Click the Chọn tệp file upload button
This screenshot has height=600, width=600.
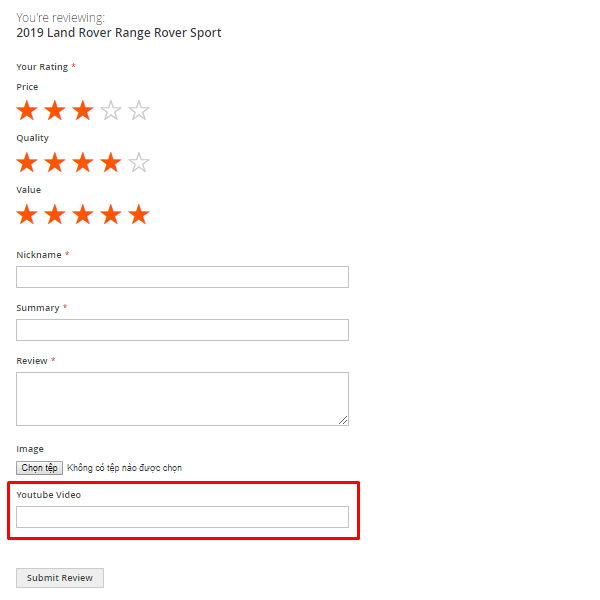(x=40, y=468)
